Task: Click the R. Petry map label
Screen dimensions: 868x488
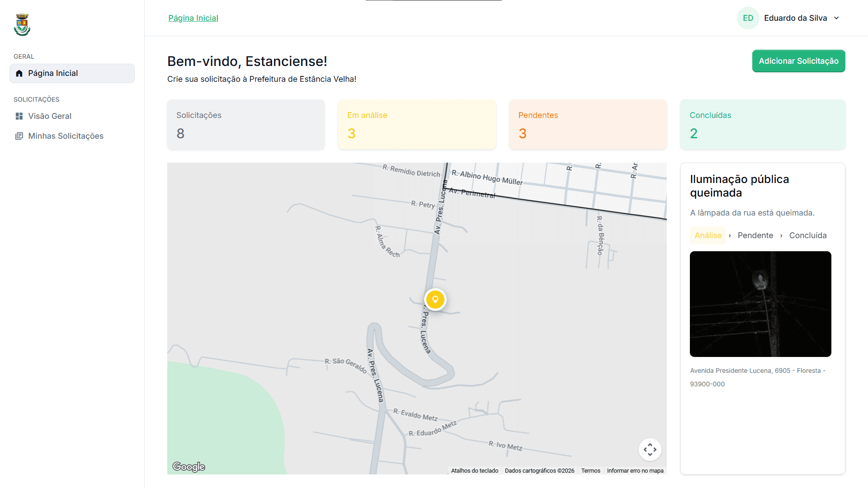Action: pyautogui.click(x=423, y=204)
